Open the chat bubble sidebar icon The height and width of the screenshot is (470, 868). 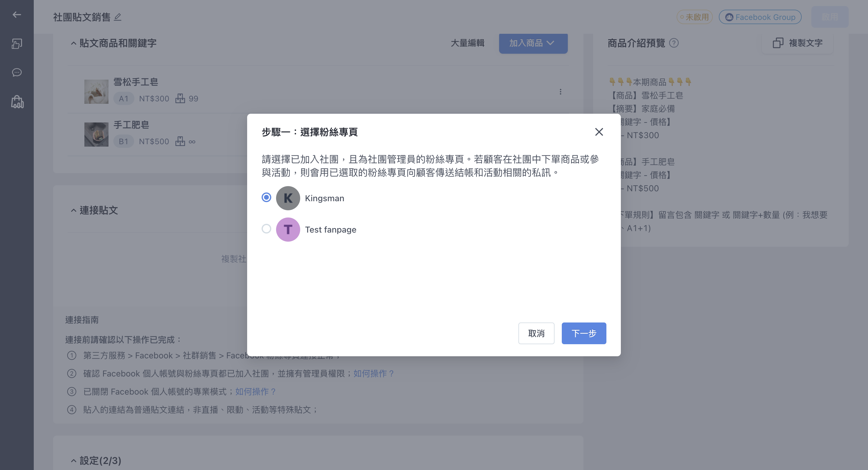coord(17,72)
